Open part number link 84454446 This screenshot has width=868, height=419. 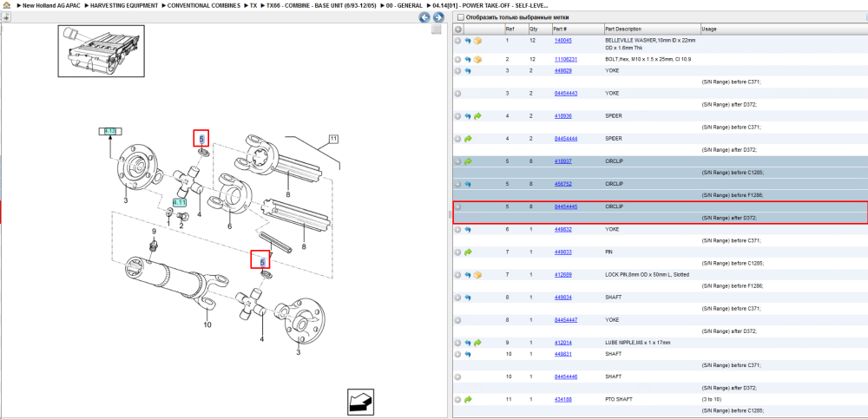(566, 376)
